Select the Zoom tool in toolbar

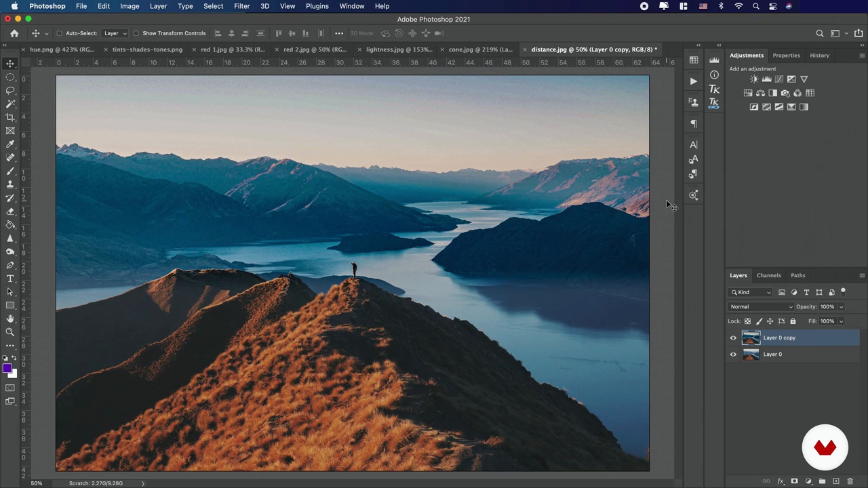(x=10, y=331)
